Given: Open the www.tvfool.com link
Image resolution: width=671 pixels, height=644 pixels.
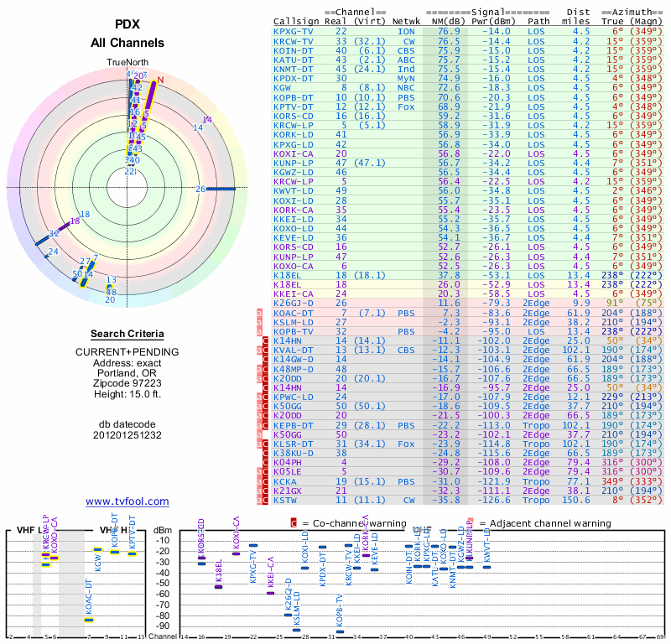Looking at the screenshot, I should [127, 501].
